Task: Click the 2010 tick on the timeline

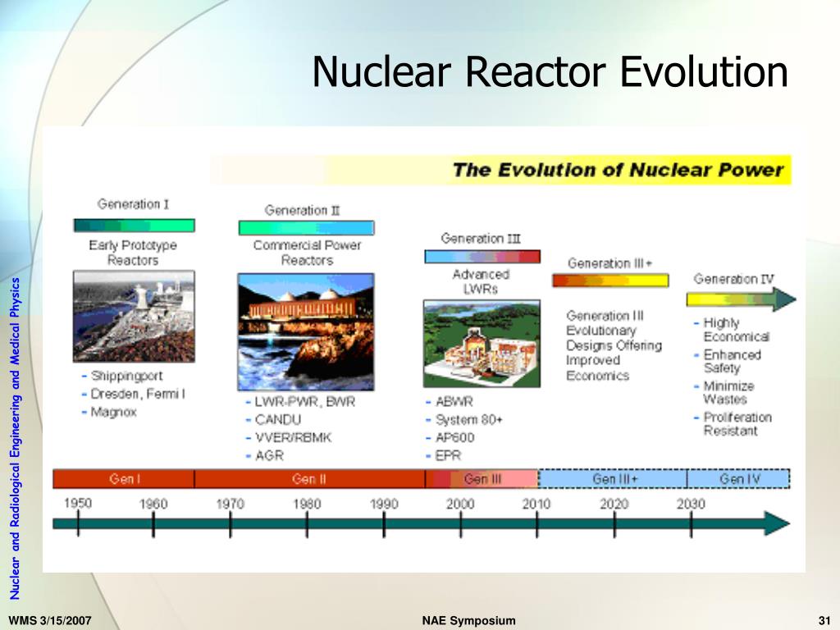Action: pyautogui.click(x=536, y=523)
